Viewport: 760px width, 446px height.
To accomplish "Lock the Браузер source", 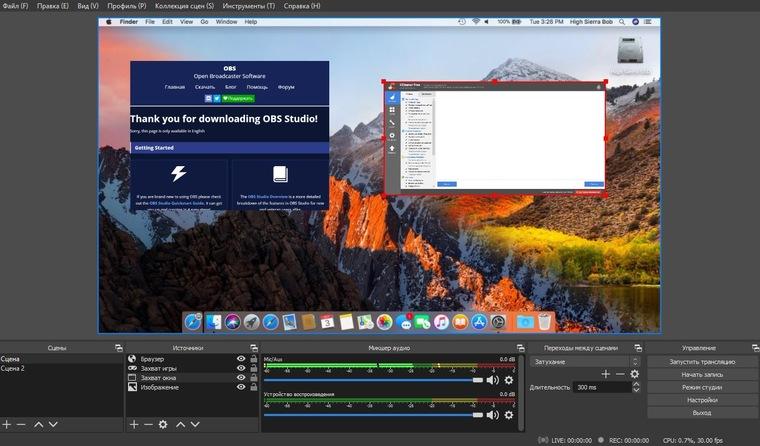I will tap(253, 359).
